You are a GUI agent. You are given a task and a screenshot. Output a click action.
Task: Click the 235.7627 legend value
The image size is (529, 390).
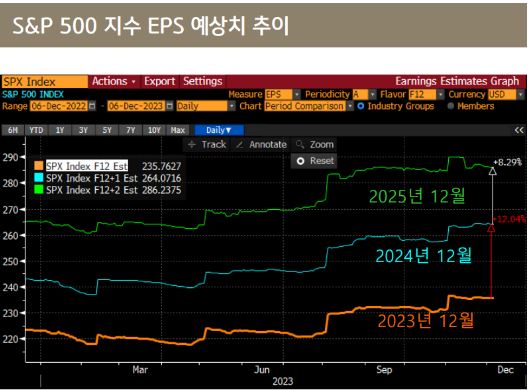pos(162,166)
